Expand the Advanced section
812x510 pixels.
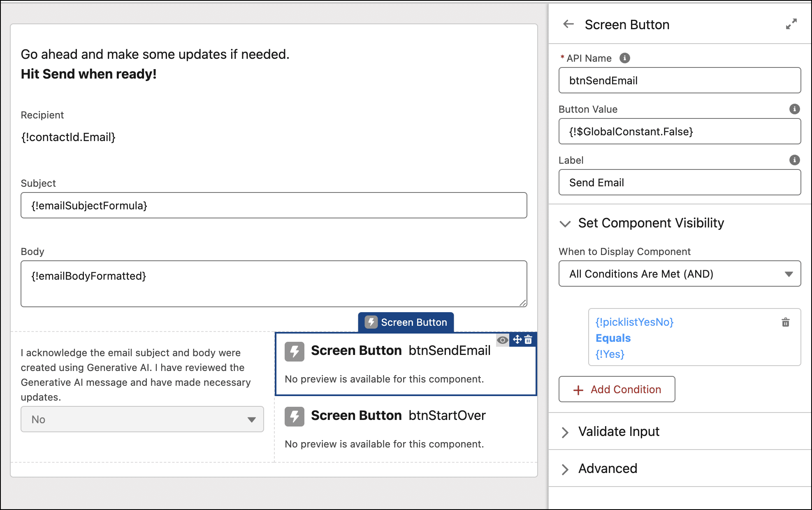565,469
